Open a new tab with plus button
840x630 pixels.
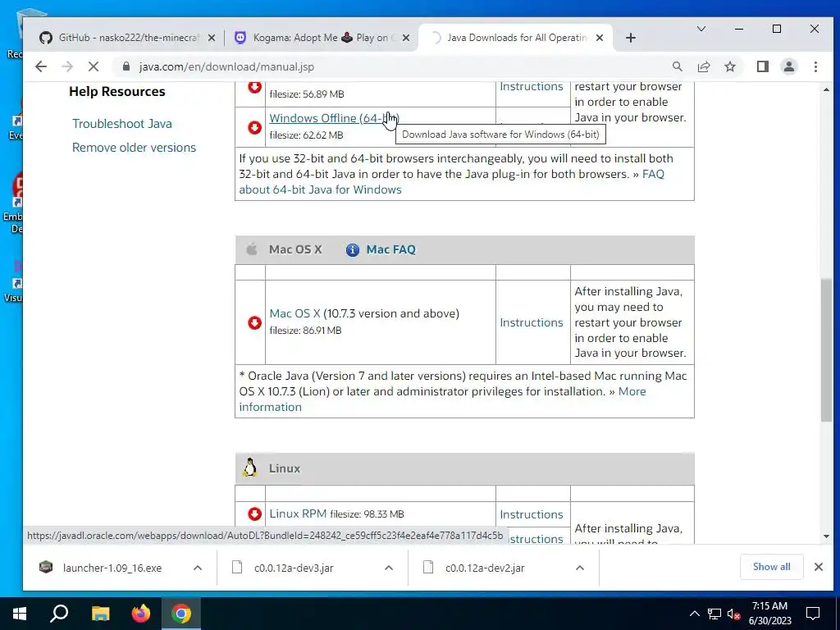[x=631, y=38]
